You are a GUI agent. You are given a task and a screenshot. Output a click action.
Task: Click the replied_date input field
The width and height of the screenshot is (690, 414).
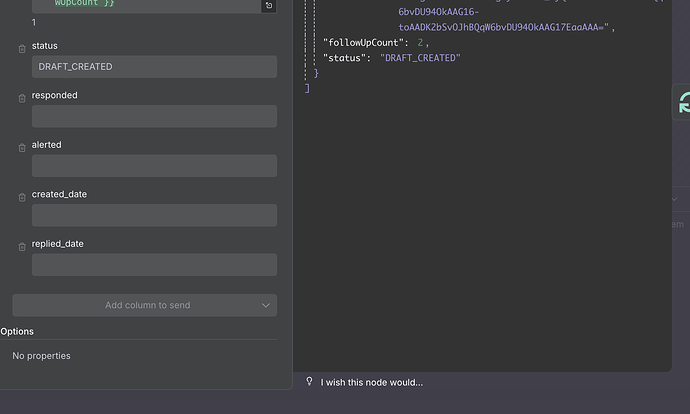[154, 264]
